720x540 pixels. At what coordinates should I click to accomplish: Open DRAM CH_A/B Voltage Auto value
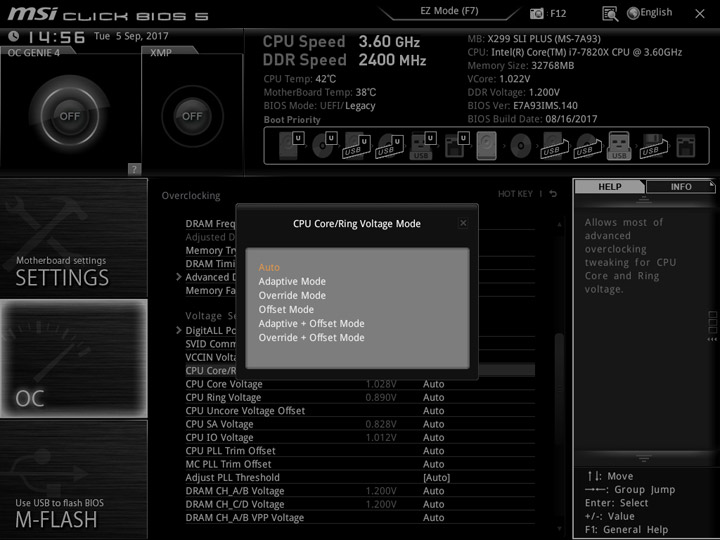point(433,491)
